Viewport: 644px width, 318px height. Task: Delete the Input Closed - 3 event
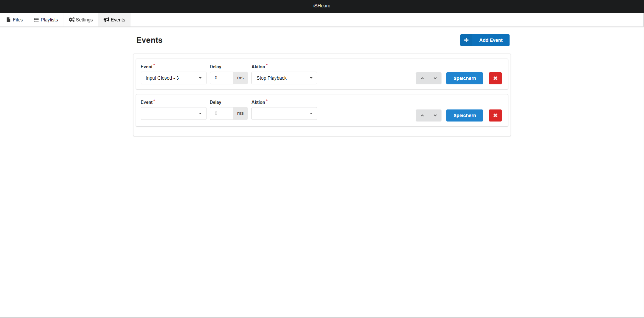click(495, 78)
